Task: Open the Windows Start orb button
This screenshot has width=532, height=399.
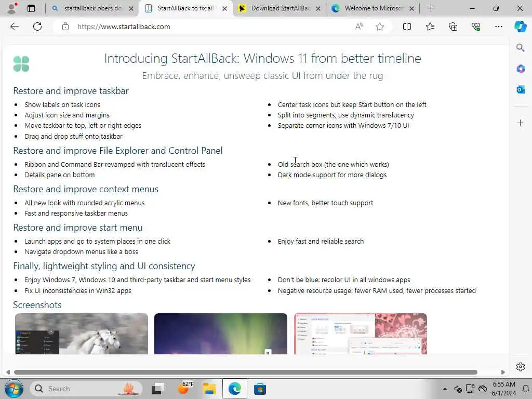Action: click(x=14, y=389)
